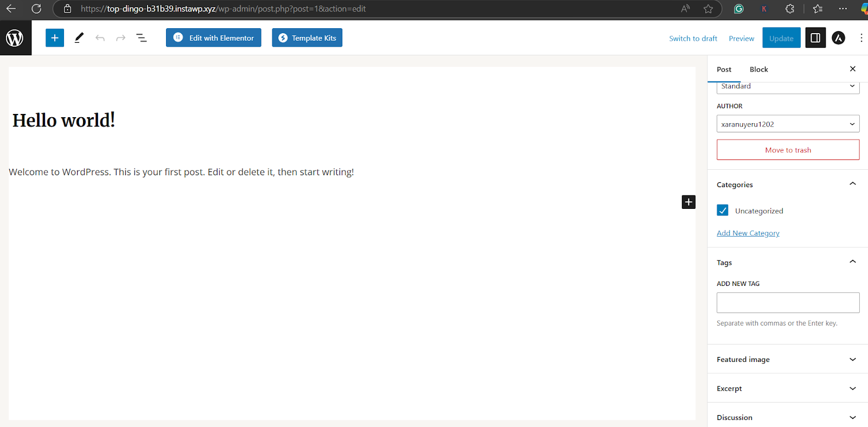Screen dimensions: 868x427
Task: Switch to the Block tab
Action: 759,69
